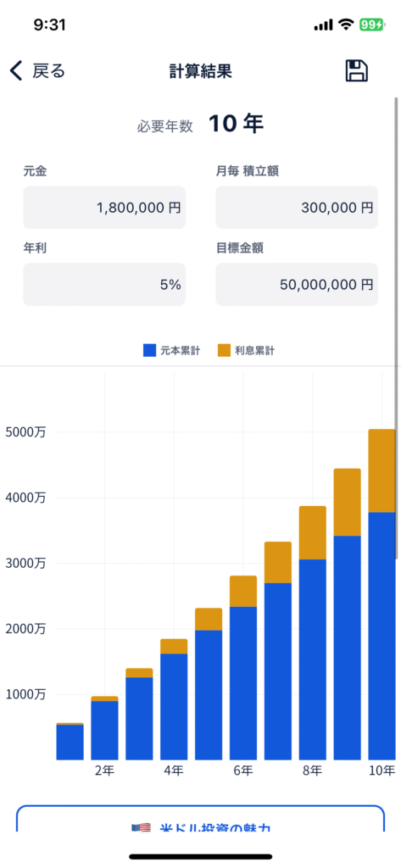Tap the 6年 bar's blue principal segment
401x868 pixels.
(243, 683)
